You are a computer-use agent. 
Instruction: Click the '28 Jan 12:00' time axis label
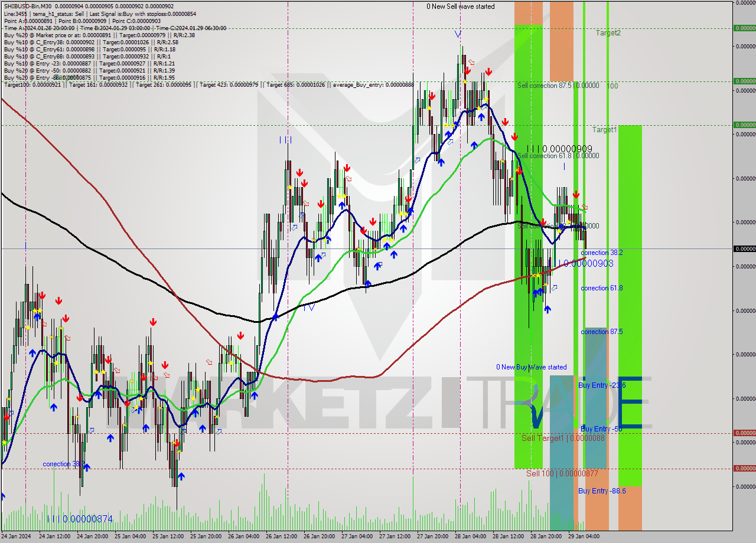509,537
